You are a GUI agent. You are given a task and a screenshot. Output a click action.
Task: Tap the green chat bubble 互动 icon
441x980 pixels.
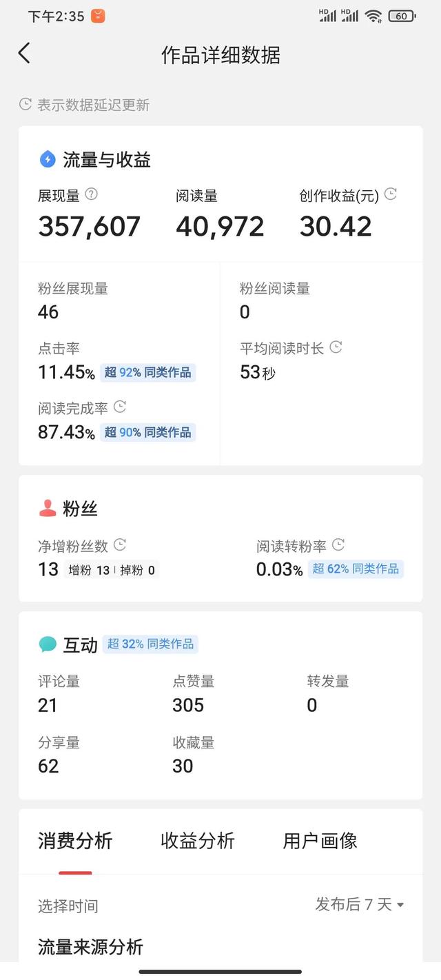(x=48, y=644)
